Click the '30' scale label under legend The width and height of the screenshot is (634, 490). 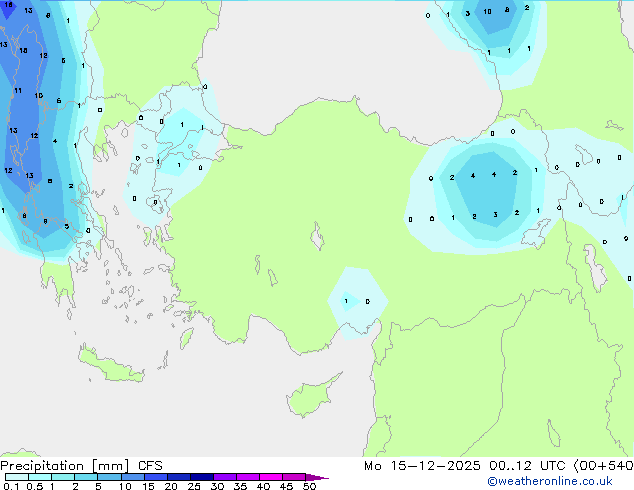pyautogui.click(x=217, y=486)
